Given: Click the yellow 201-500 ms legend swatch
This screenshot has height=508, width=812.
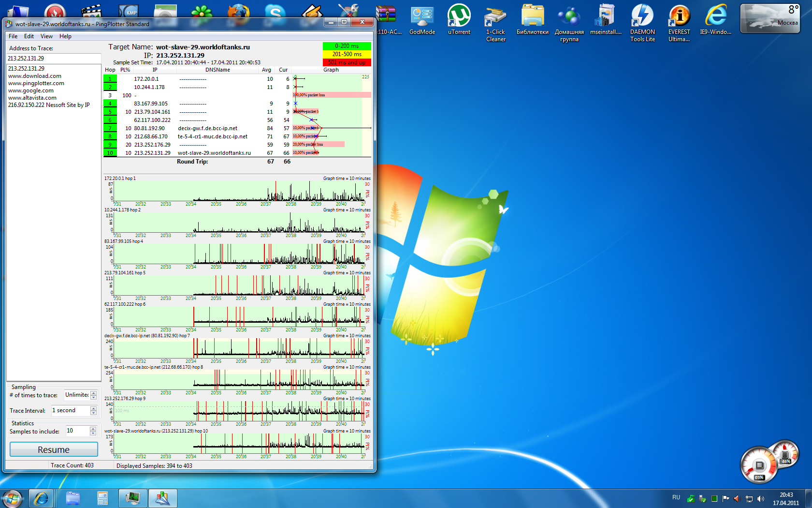Looking at the screenshot, I should coord(347,54).
